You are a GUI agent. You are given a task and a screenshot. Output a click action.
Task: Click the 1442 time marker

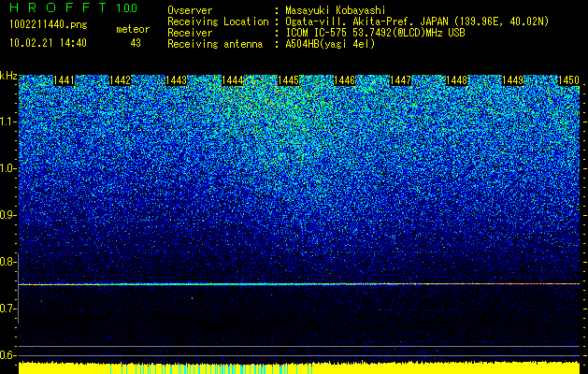click(x=120, y=80)
